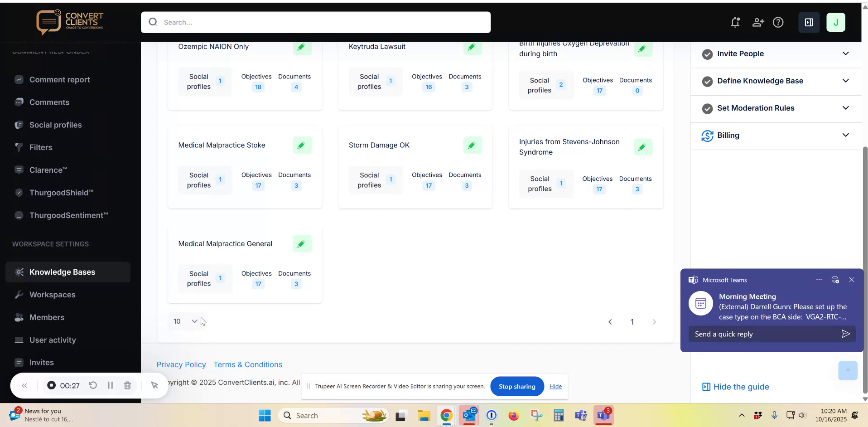This screenshot has height=427, width=868.
Task: Edit the Keytruda Lawsuit knowledge base pencil icon
Action: pyautogui.click(x=472, y=47)
